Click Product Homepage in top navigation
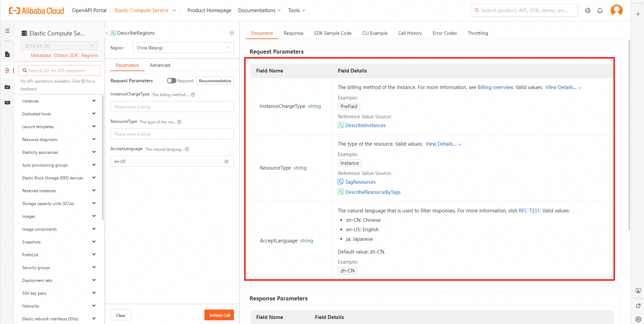 (x=209, y=10)
